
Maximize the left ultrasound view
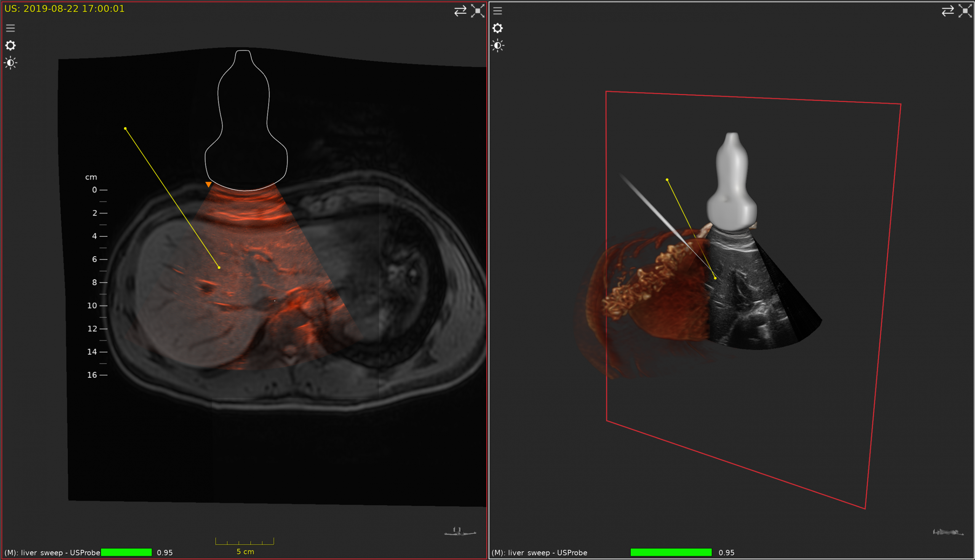point(478,11)
